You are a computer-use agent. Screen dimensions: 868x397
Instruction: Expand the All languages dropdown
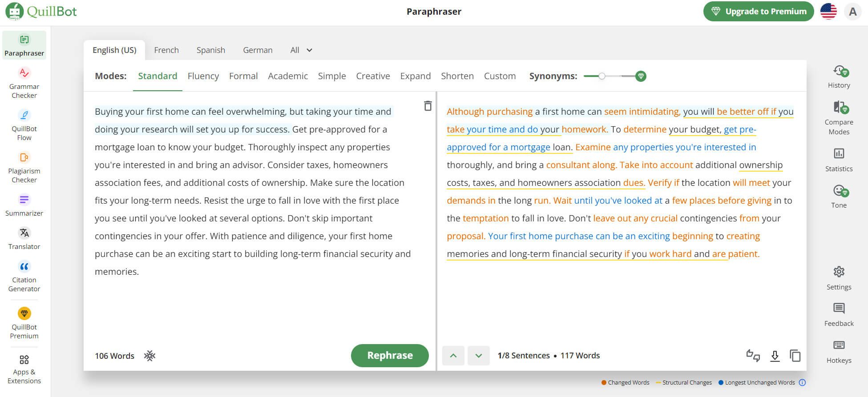click(x=301, y=50)
